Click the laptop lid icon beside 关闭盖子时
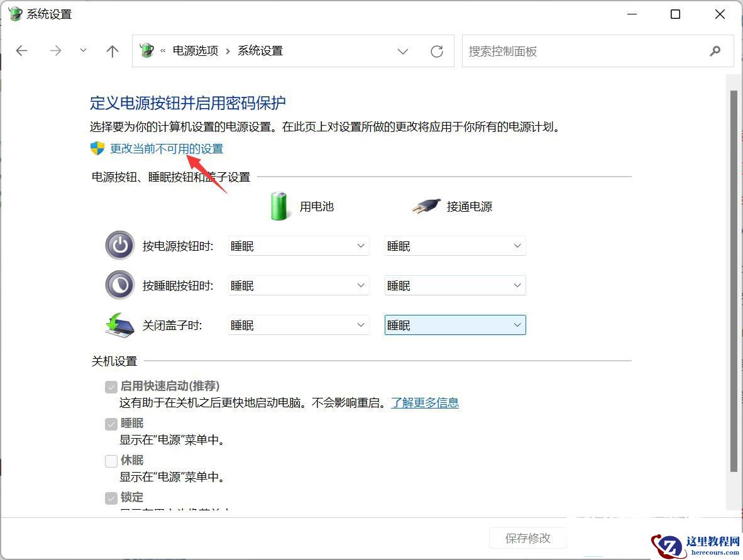 (119, 324)
